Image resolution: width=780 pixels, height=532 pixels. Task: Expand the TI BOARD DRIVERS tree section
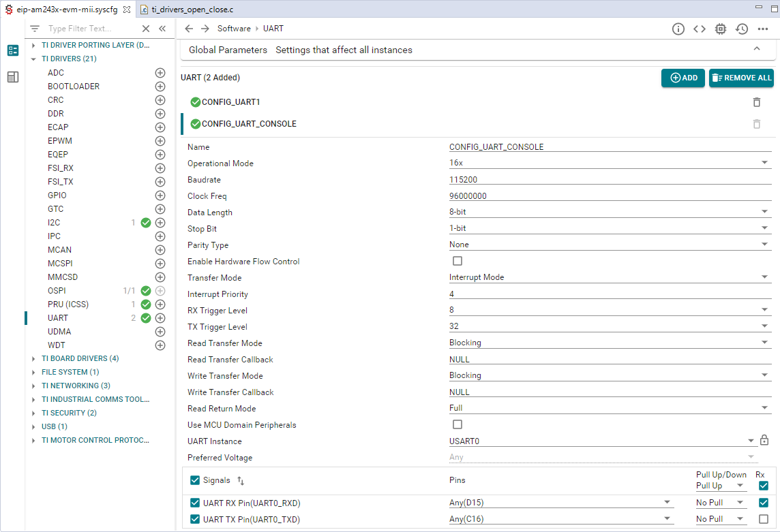coord(33,358)
